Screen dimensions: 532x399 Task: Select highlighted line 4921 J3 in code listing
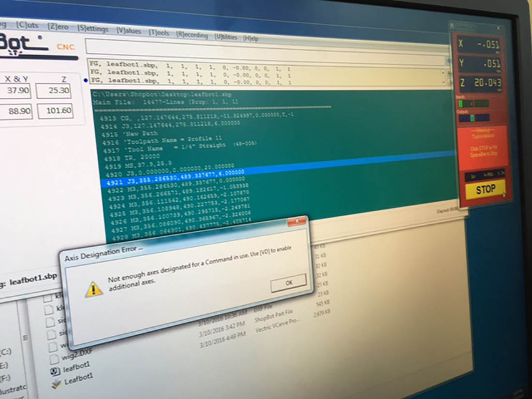coord(277,168)
